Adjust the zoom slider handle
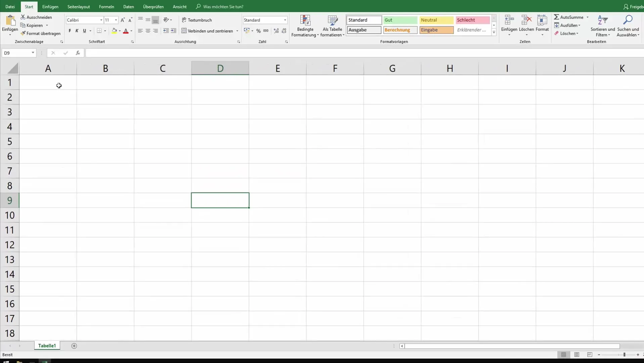The height and width of the screenshot is (363, 644). pyautogui.click(x=624, y=355)
